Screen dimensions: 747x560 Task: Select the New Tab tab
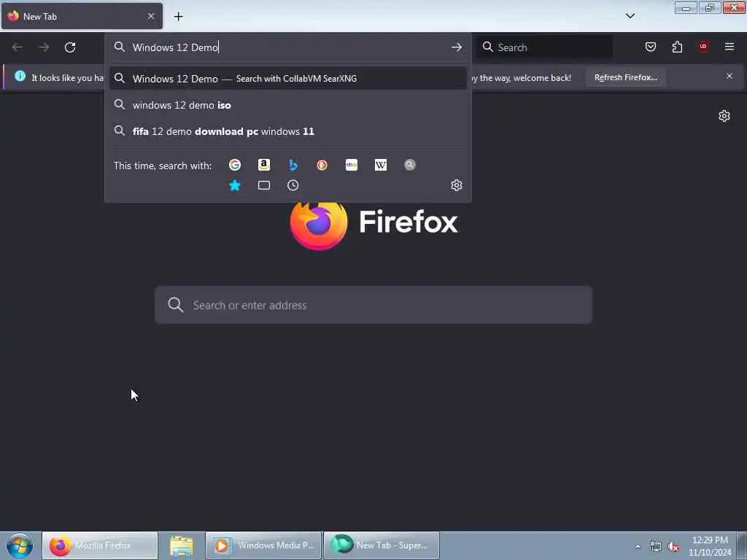coord(82,16)
